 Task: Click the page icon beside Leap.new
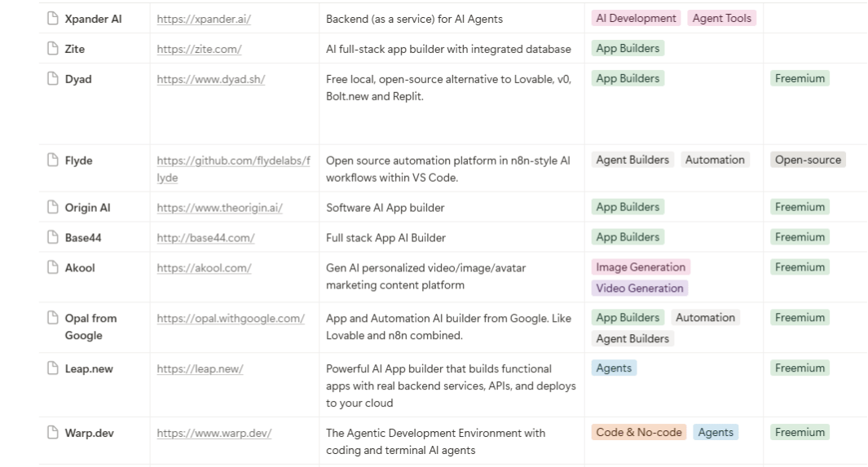53,368
